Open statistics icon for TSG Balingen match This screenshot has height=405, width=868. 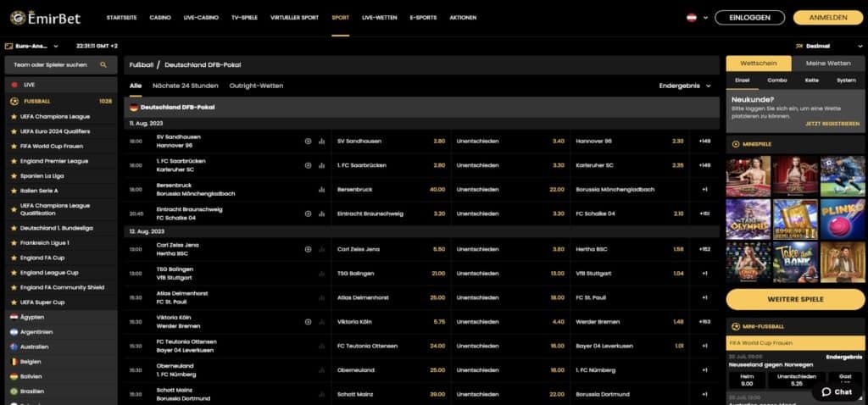[321, 274]
